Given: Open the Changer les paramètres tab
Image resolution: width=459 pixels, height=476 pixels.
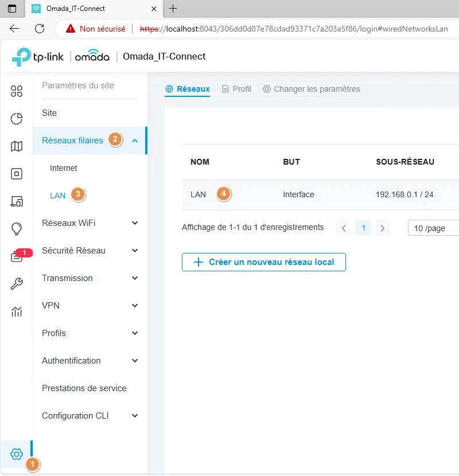Looking at the screenshot, I should click(x=310, y=89).
